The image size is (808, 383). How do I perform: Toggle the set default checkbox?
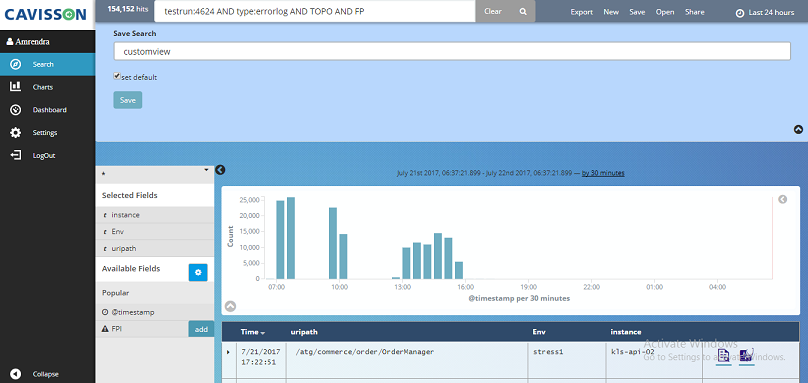(x=117, y=76)
